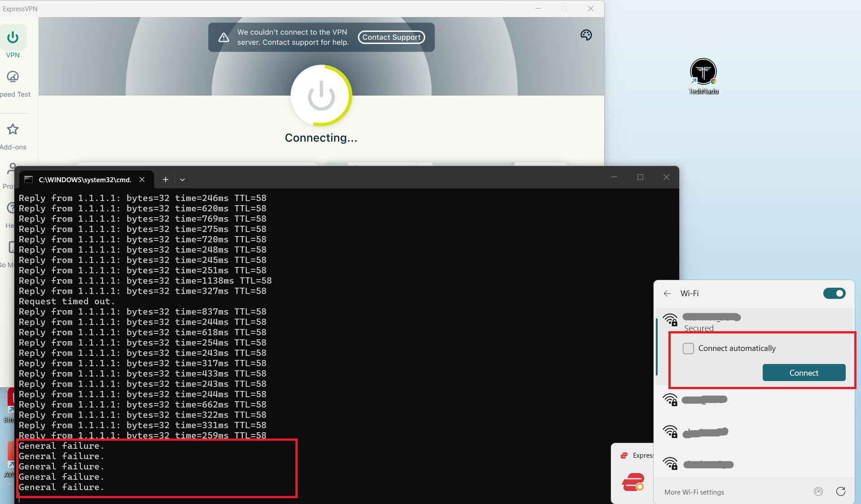Select the third Wi-Fi network in list
Viewport: 861px width, 504px height.
tap(754, 432)
